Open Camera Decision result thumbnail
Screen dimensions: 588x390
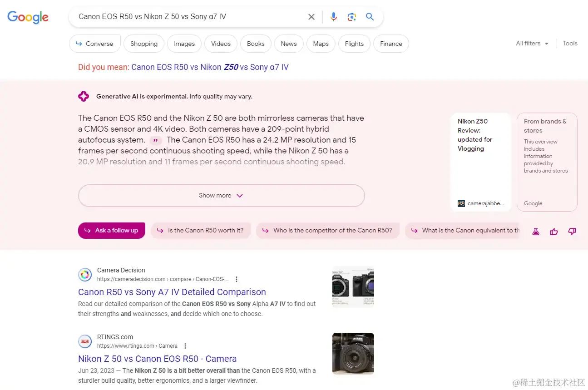coord(353,287)
